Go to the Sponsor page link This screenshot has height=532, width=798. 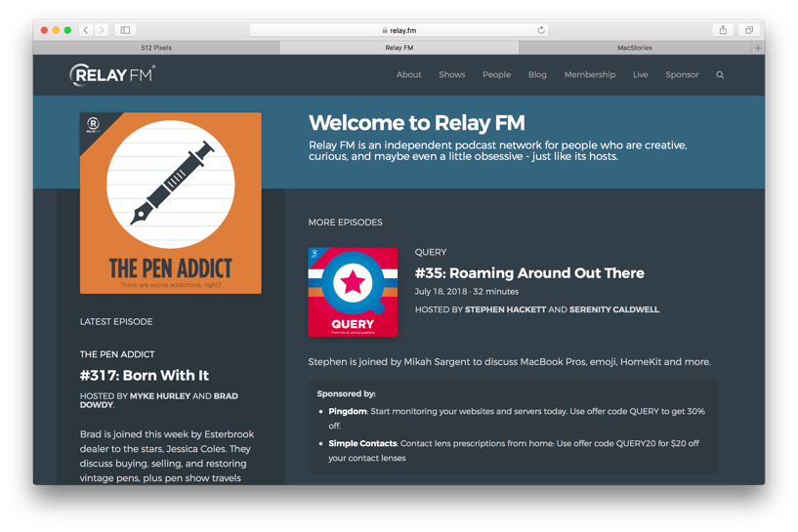[682, 75]
